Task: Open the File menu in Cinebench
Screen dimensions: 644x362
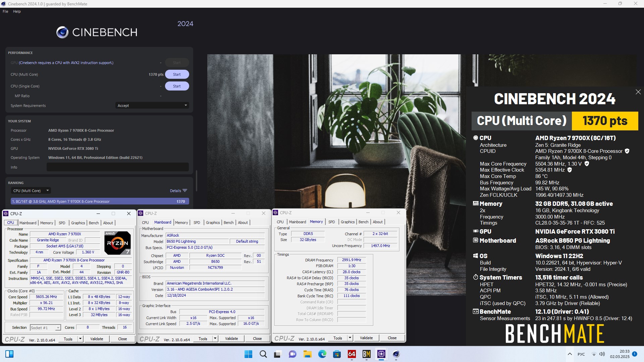Action: (x=5, y=11)
